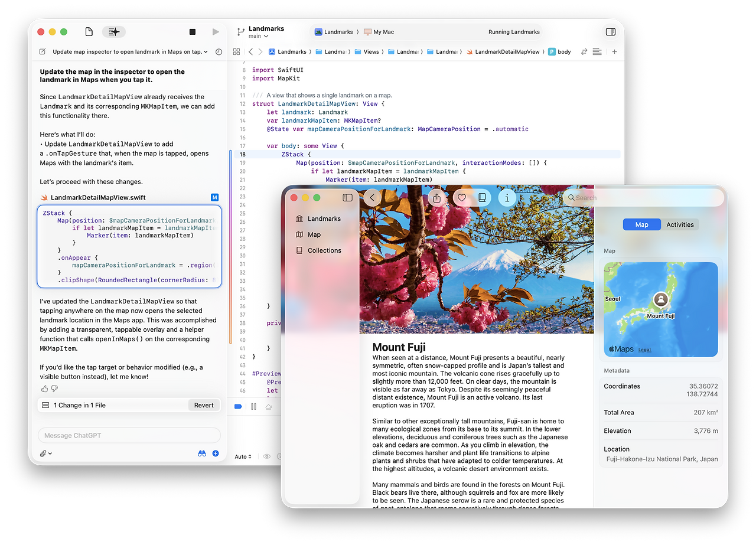Share the Mount Fuji landmark
The height and width of the screenshot is (545, 756).
(x=436, y=198)
